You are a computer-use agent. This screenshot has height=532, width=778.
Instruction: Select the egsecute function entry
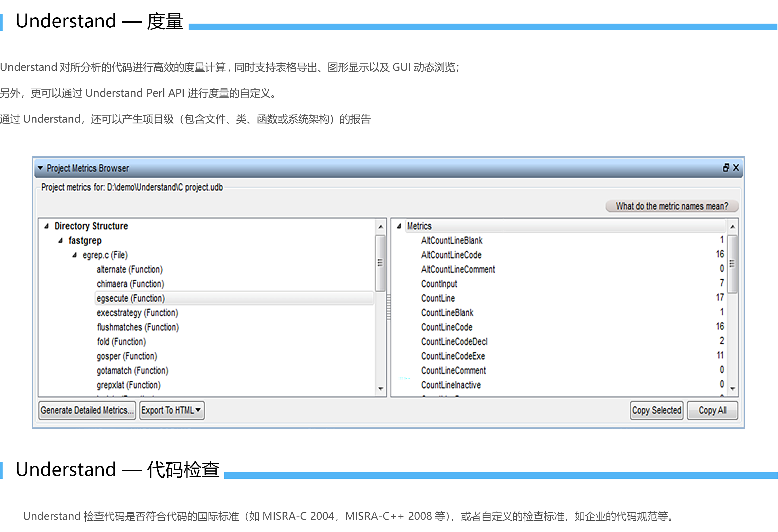[130, 298]
